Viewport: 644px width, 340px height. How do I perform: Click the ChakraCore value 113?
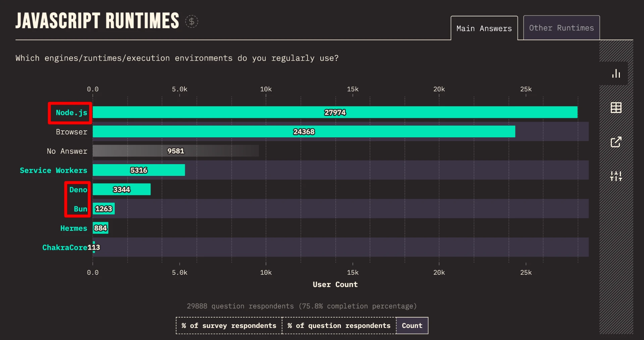pos(94,247)
